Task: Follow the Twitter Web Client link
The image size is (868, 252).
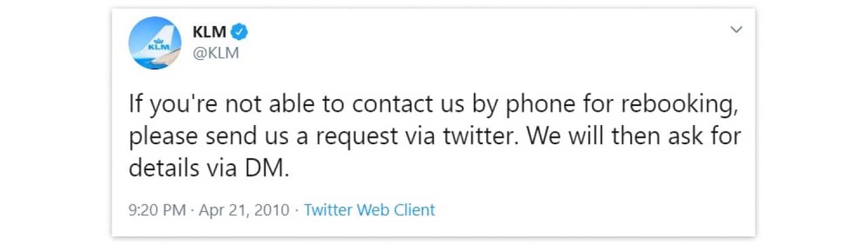Action: pos(369,210)
